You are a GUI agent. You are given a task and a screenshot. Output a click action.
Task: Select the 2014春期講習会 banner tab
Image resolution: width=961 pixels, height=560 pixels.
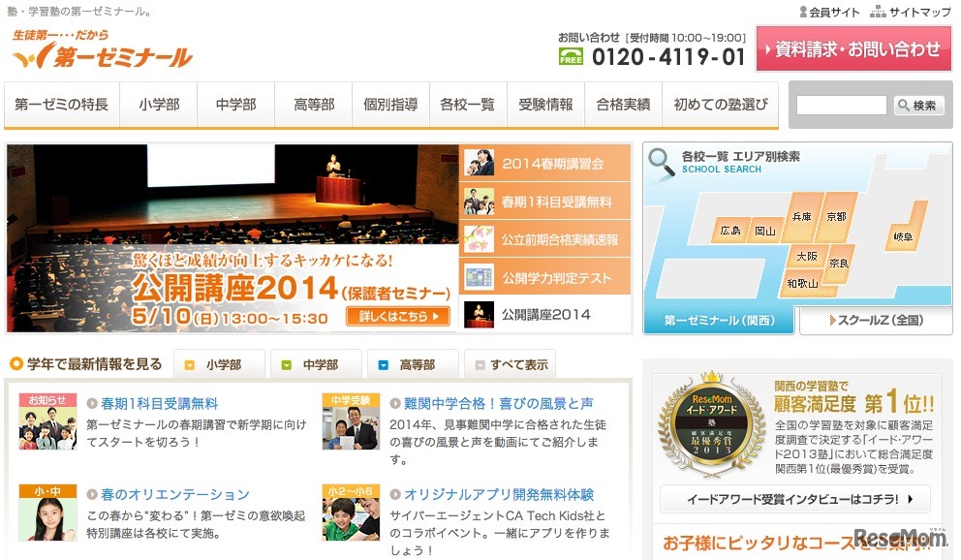pyautogui.click(x=544, y=163)
